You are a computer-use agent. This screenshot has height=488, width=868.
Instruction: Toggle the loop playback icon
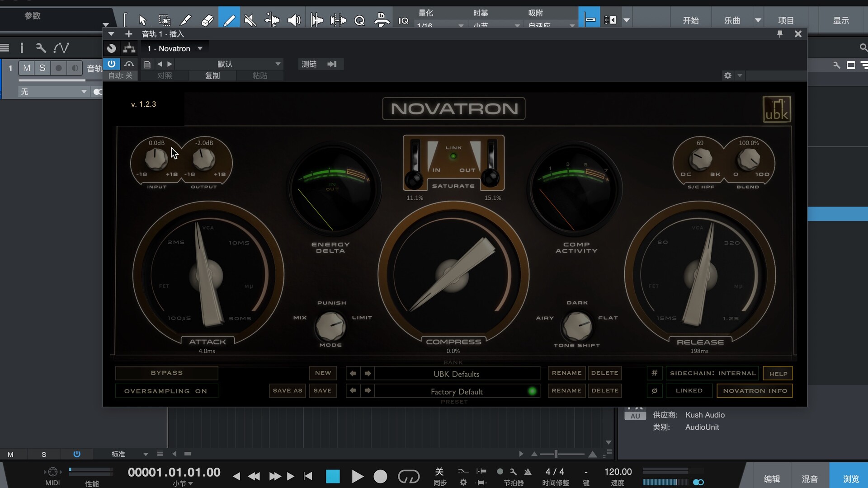pos(408,476)
